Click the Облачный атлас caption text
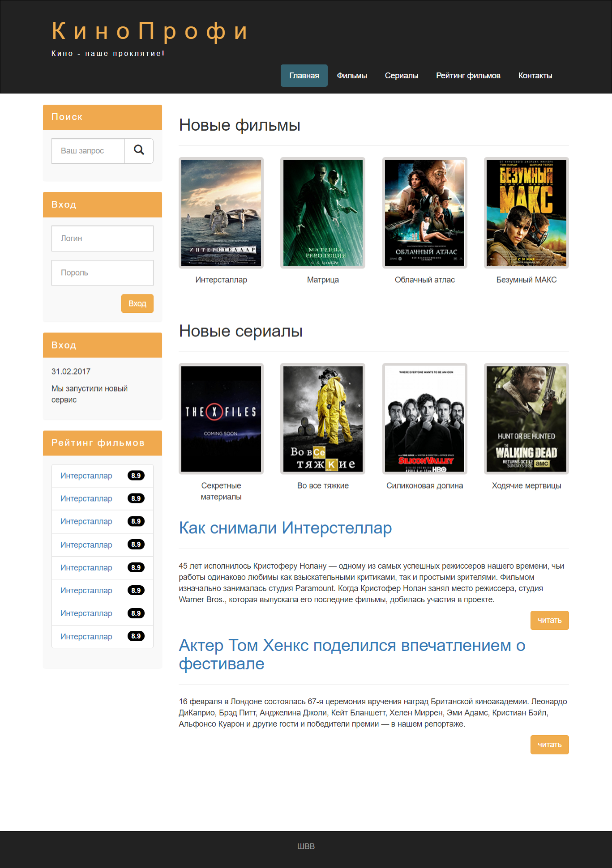Viewport: 612px width, 868px height. point(425,280)
